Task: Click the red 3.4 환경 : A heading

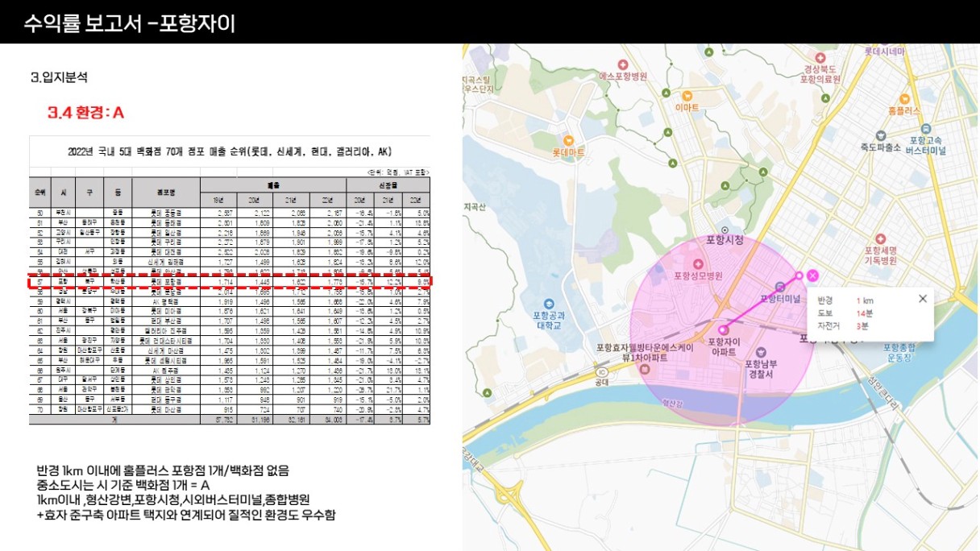Action: tap(85, 113)
